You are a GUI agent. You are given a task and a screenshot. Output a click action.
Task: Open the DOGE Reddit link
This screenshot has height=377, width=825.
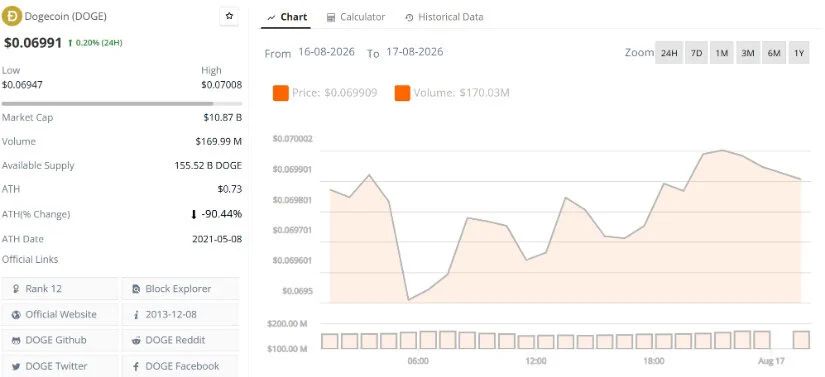click(x=180, y=340)
